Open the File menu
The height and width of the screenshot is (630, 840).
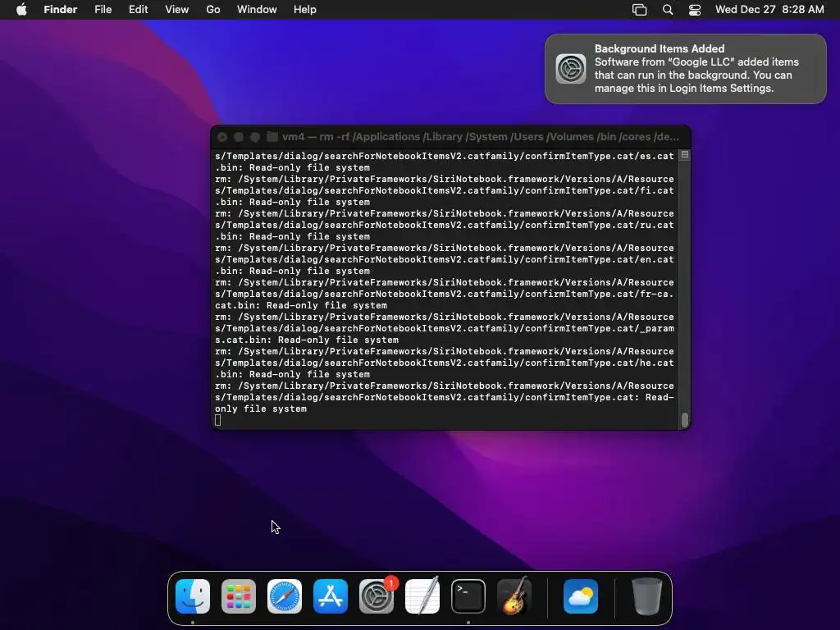(x=103, y=10)
